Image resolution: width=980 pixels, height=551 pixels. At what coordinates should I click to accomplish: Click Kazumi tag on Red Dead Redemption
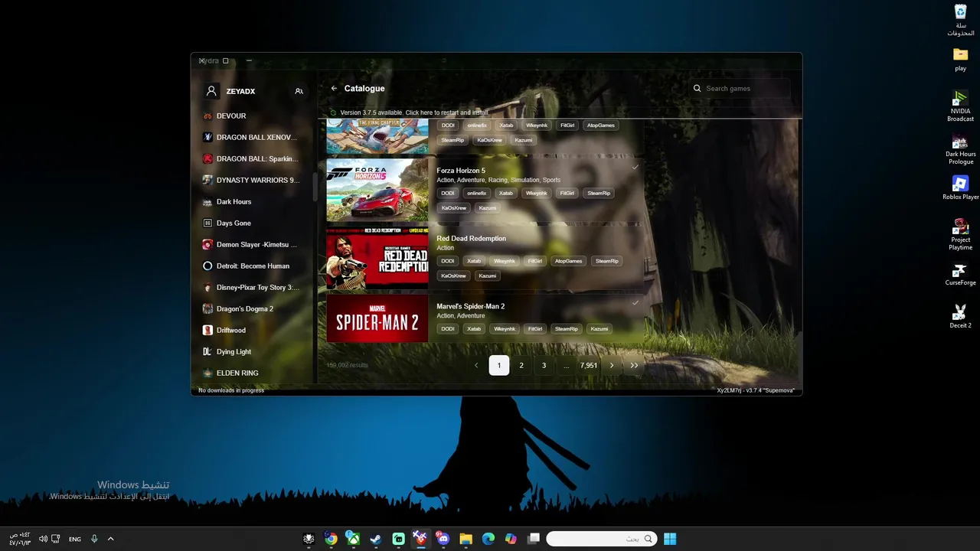[488, 275]
